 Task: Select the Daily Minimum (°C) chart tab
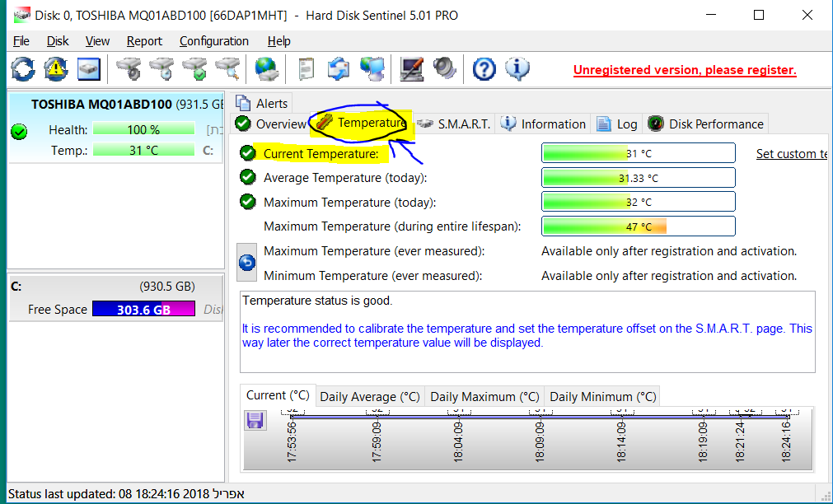click(x=603, y=397)
